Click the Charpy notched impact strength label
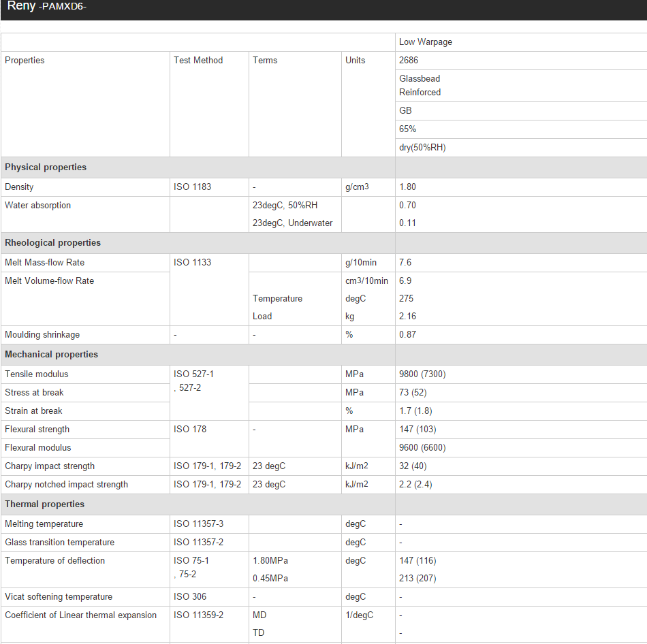Screen dimensions: 647x644 pos(66,485)
